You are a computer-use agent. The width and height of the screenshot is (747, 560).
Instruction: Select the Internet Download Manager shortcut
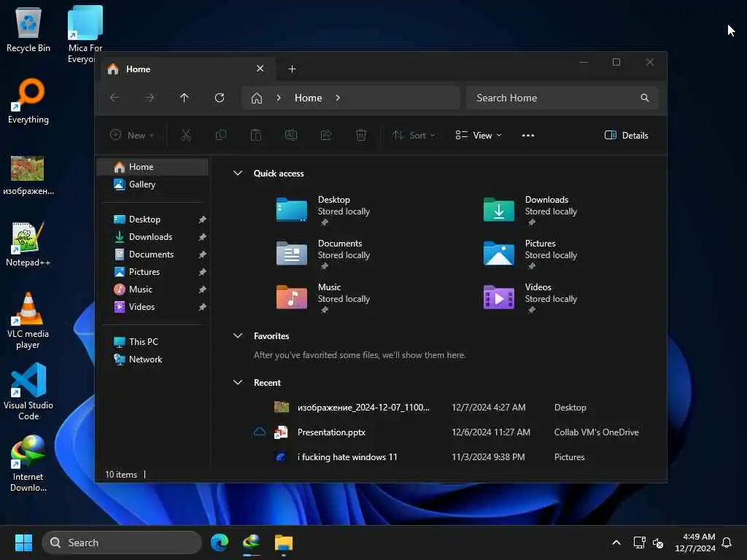click(x=28, y=463)
